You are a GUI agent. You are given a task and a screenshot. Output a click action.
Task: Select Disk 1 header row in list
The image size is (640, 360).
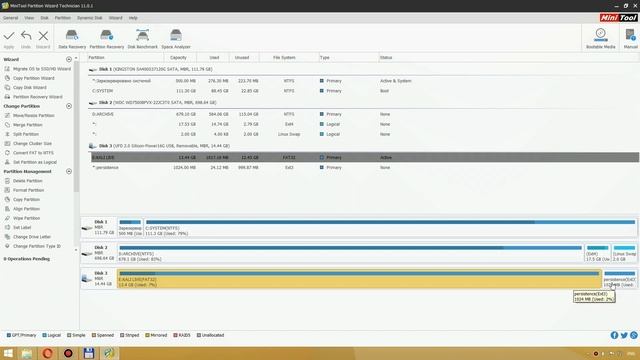coord(363,69)
